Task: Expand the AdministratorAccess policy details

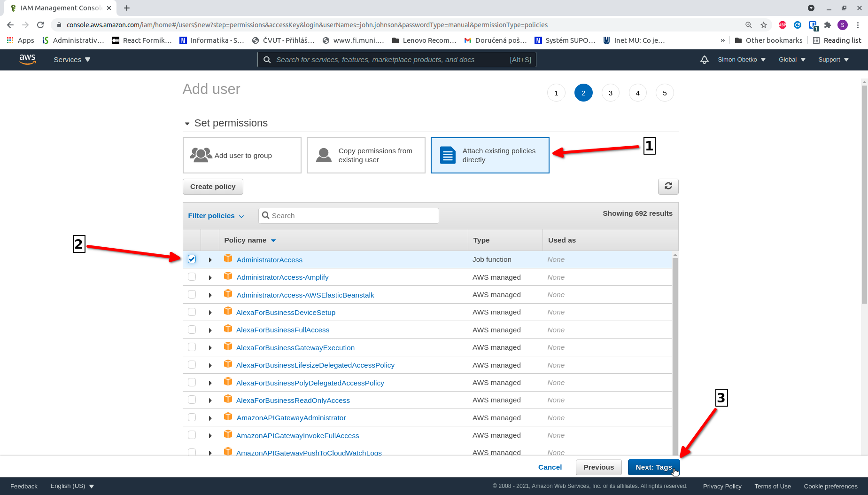Action: [210, 260]
